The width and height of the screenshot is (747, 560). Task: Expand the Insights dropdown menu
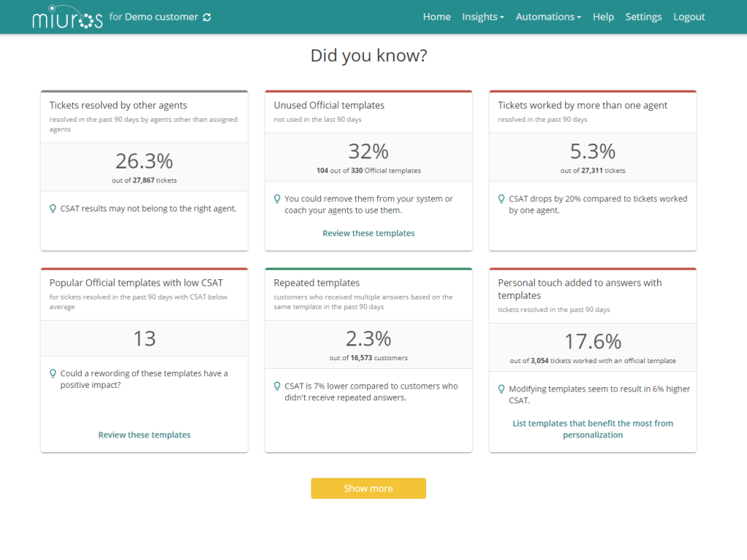click(x=483, y=17)
